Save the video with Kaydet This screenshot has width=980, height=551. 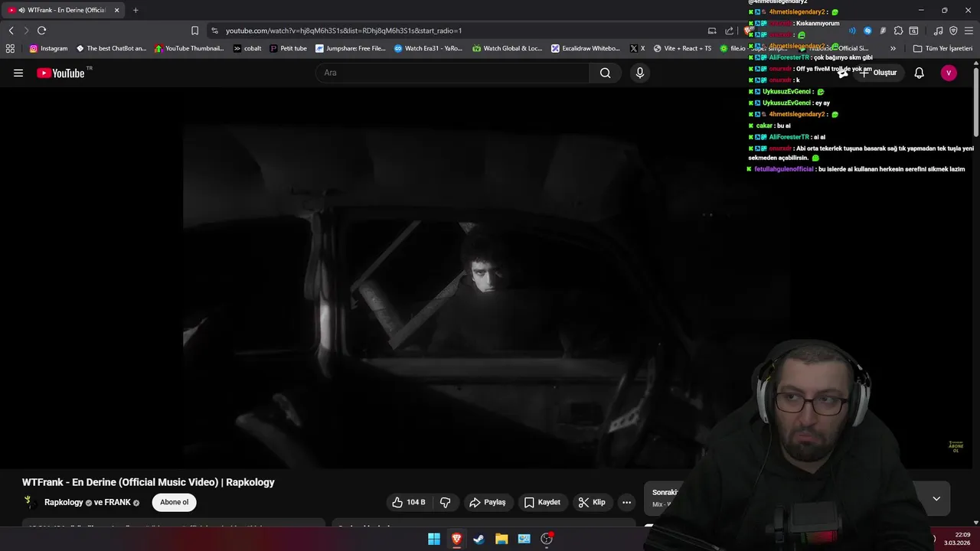click(x=542, y=502)
